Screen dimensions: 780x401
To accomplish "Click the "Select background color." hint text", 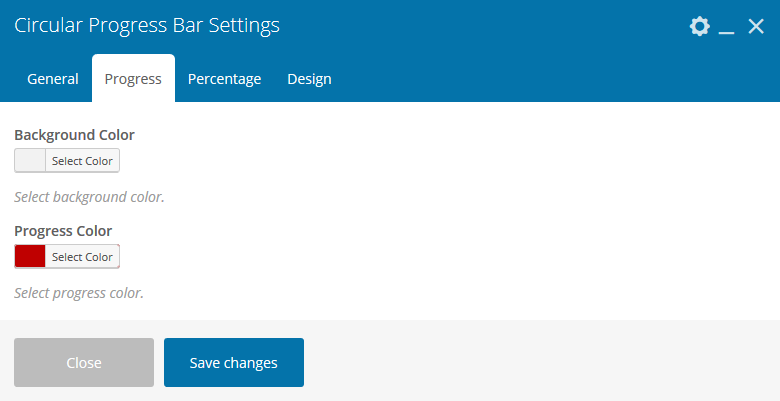I will pyautogui.click(x=89, y=197).
